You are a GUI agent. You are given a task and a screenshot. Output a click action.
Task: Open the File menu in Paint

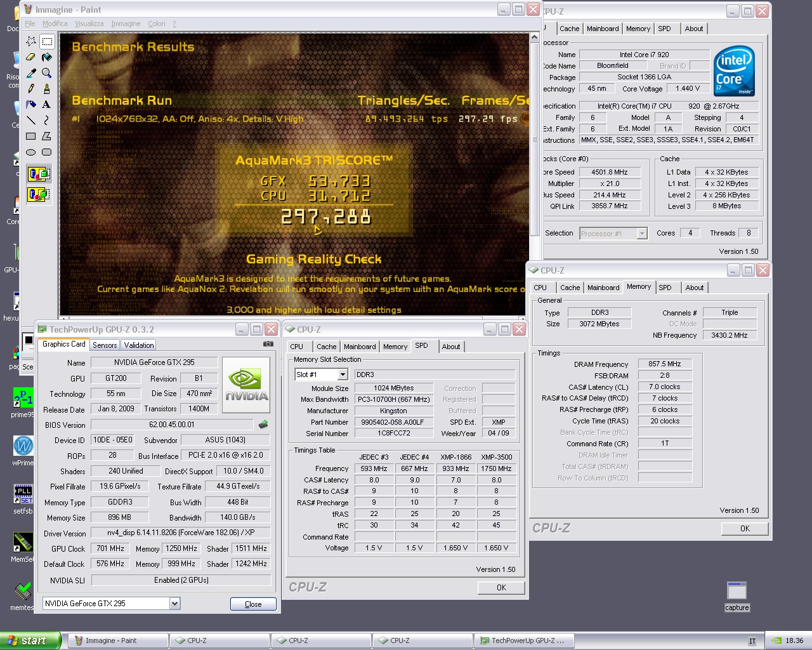[30, 23]
